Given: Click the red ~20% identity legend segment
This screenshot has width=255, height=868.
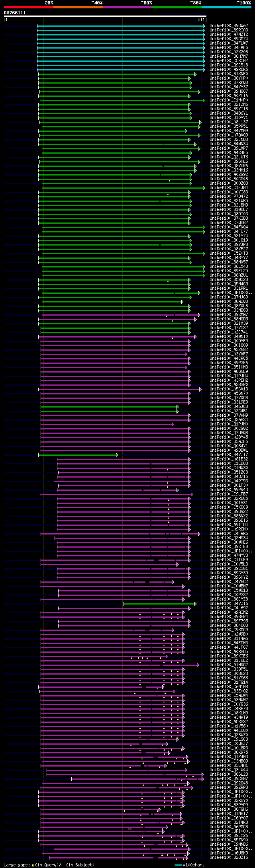Looking at the screenshot, I should click(29, 7).
